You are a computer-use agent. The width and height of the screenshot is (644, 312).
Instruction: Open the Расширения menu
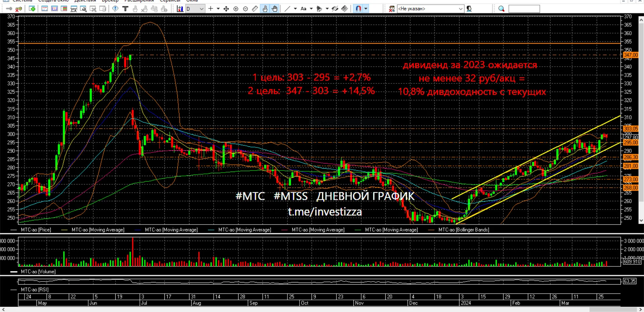coord(139,1)
